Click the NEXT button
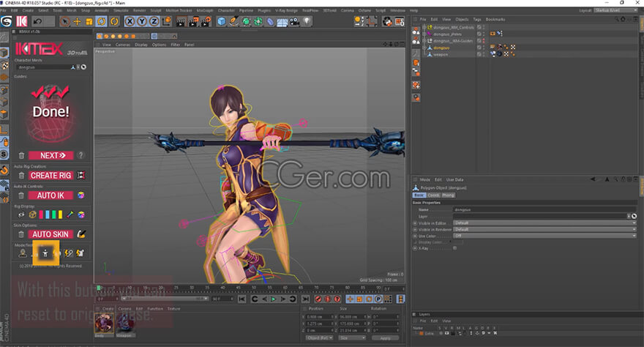The height and width of the screenshot is (347, 644). pyautogui.click(x=51, y=156)
